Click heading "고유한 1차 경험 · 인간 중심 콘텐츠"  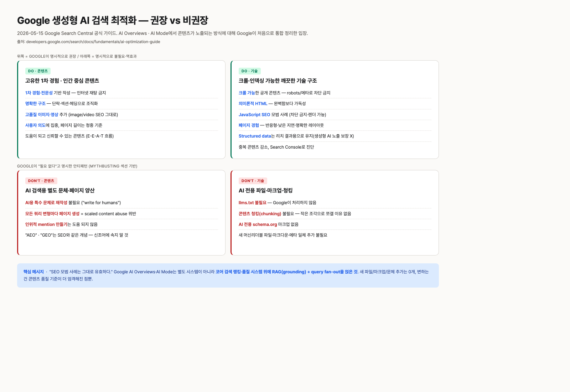(62, 81)
